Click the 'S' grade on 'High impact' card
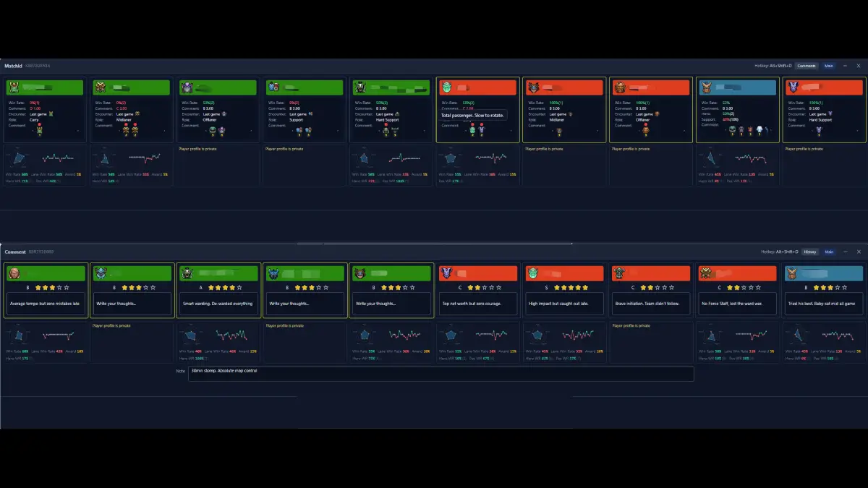Viewport: 868px width, 488px height. coord(545,287)
